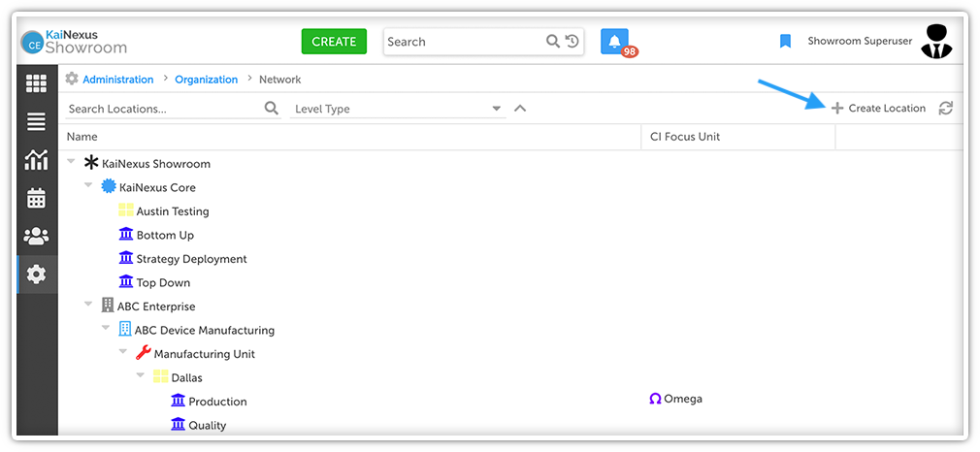Image resolution: width=980 pixels, height=452 pixels.
Task: Collapse the ABC Device Manufacturing node
Action: (106, 328)
